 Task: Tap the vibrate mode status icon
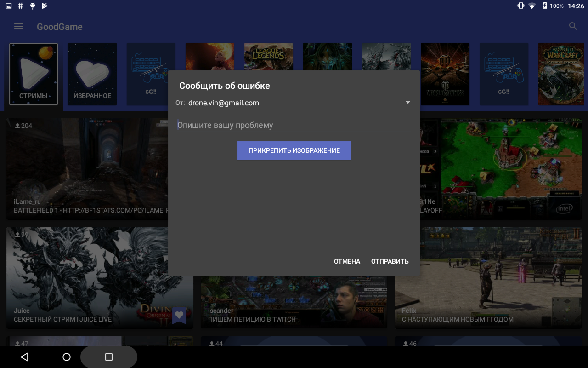point(520,6)
